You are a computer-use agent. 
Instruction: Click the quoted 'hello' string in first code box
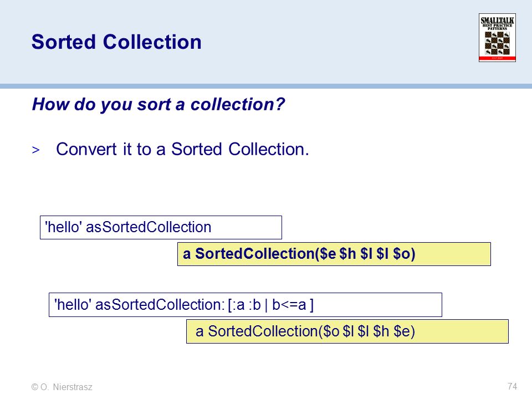pos(63,227)
